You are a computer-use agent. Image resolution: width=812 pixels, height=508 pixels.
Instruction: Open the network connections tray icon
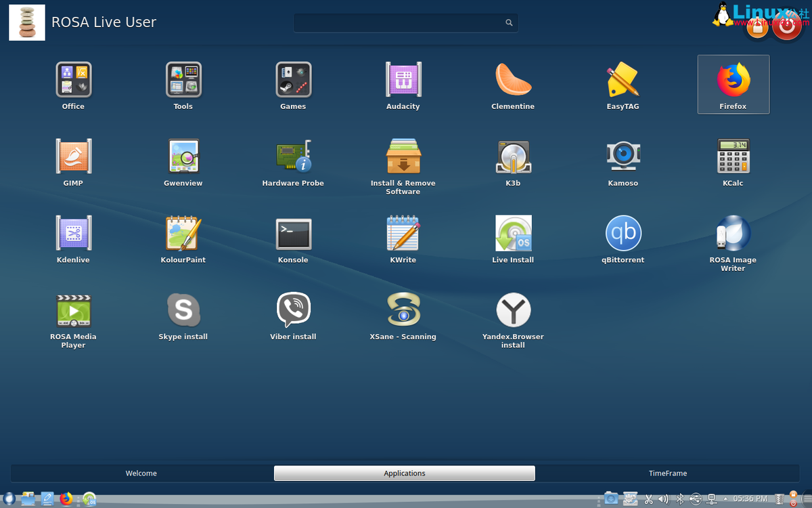711,499
